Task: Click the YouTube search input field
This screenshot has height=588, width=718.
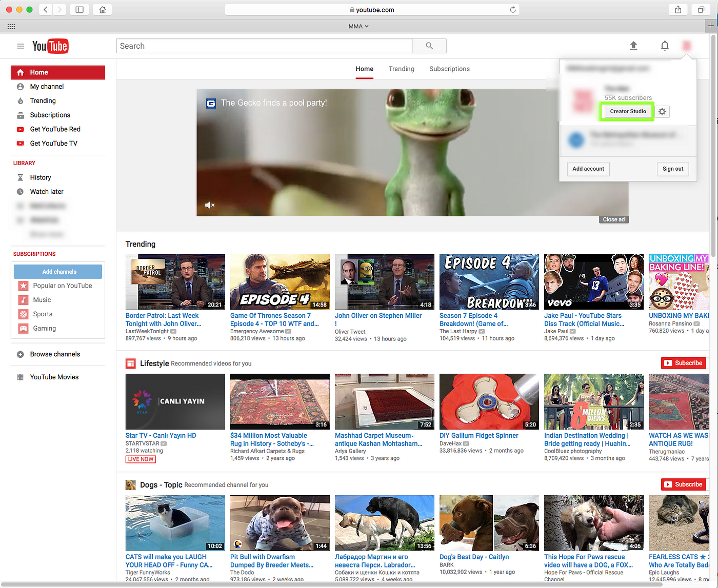Action: tap(265, 46)
